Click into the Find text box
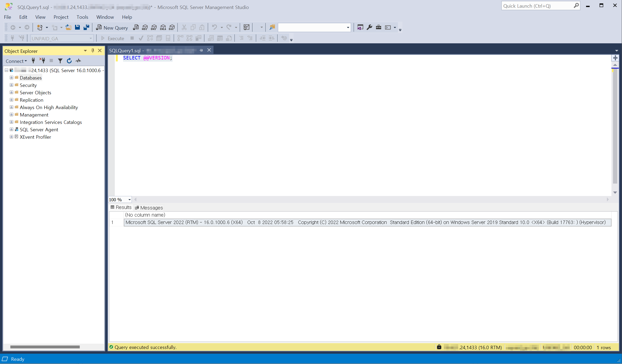622x364 pixels. pos(312,27)
